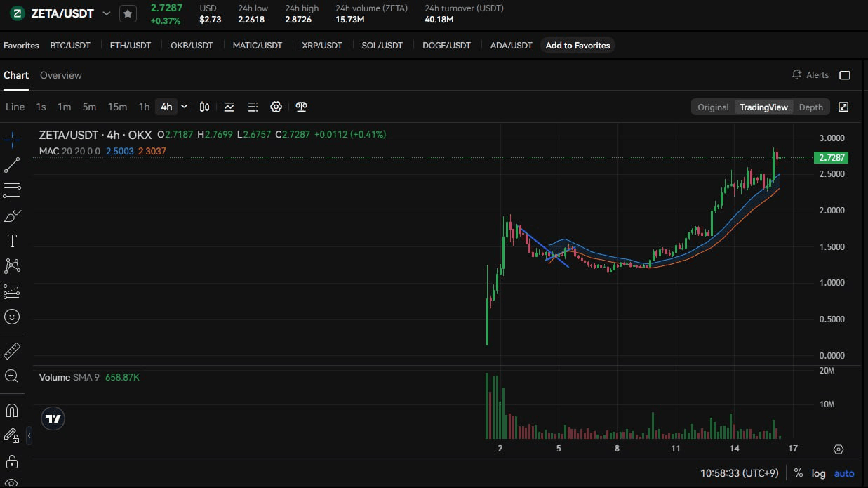The height and width of the screenshot is (488, 868).
Task: Click the current price label 2.7287 on axis
Action: tap(831, 157)
